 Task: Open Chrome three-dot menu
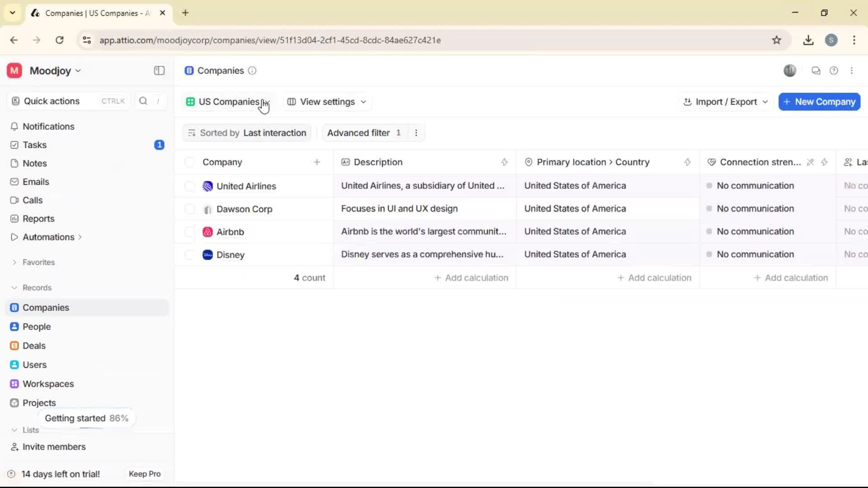[x=854, y=40]
